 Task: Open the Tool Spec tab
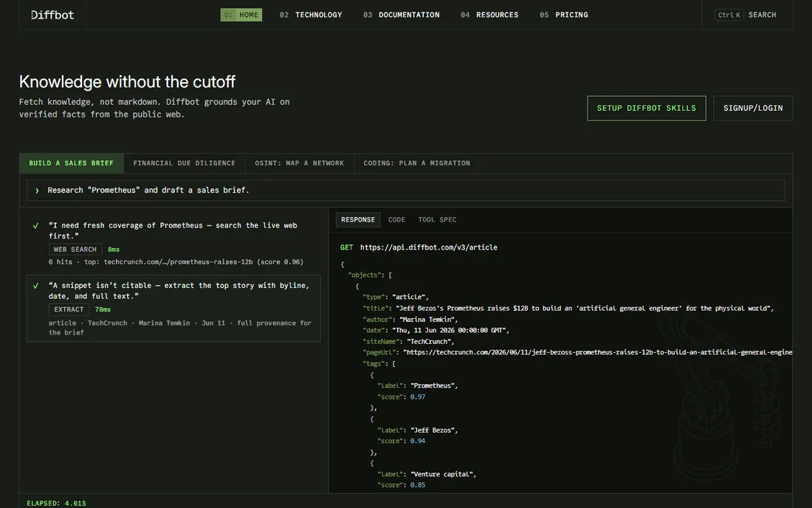pos(438,219)
